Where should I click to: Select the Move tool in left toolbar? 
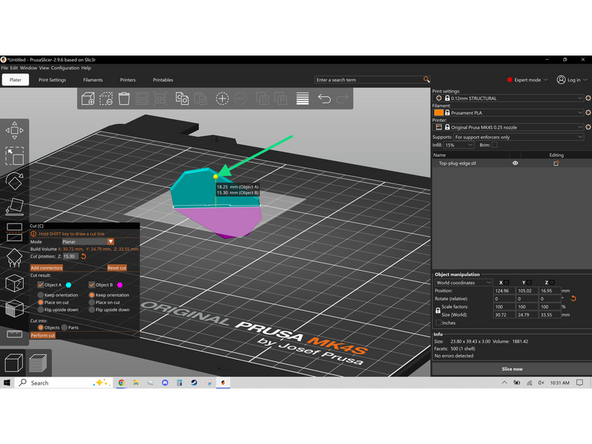tap(14, 130)
